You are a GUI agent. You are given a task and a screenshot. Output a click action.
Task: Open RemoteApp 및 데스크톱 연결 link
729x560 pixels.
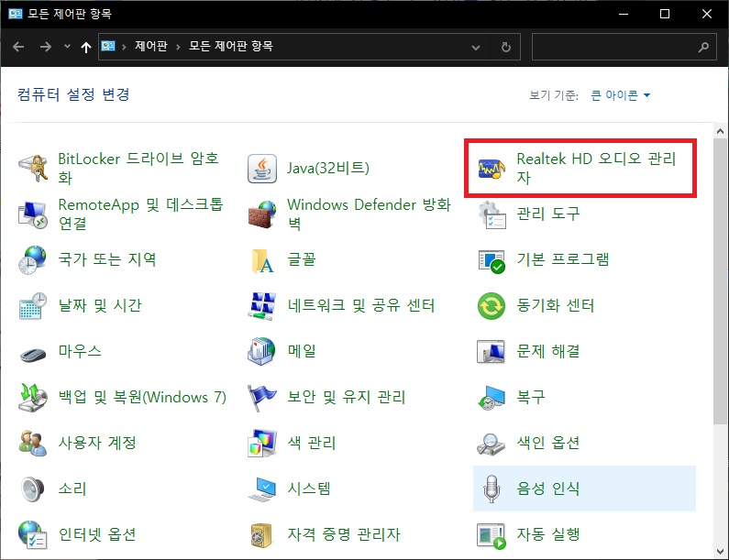point(141,214)
